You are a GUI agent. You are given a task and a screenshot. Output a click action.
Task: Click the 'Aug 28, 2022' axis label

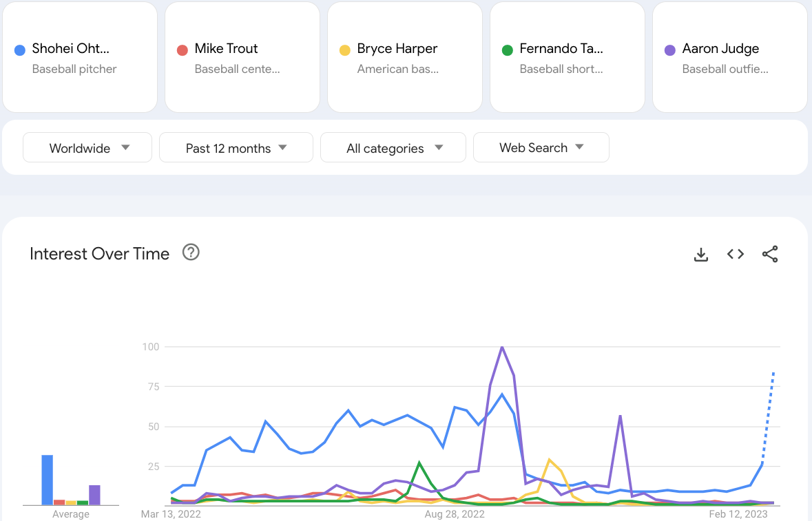(455, 513)
